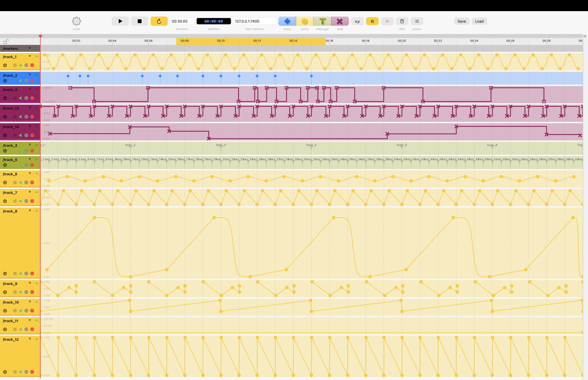
Task: Collapse the /track_4 row
Action: point(30,89)
